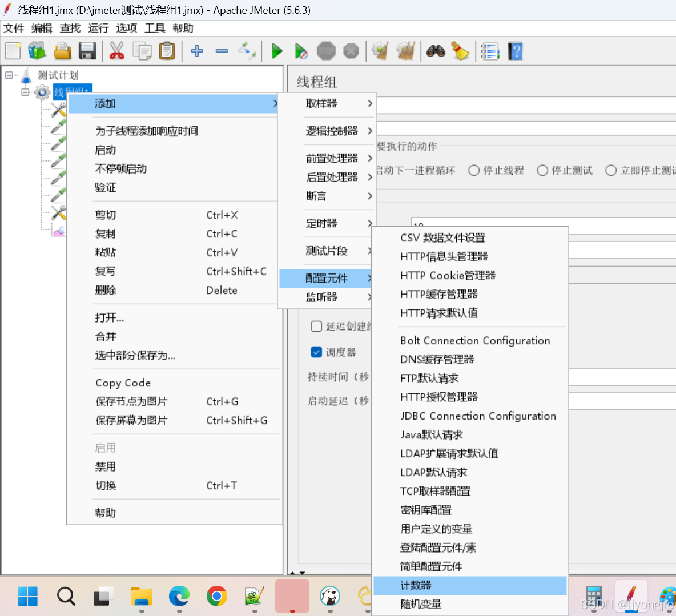The image size is (676, 616).
Task: Save the test plan with the floppy disk icon
Action: (87, 51)
